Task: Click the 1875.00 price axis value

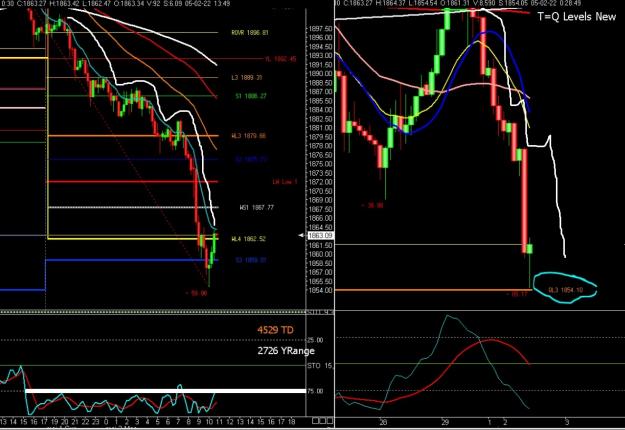Action: pos(320,164)
